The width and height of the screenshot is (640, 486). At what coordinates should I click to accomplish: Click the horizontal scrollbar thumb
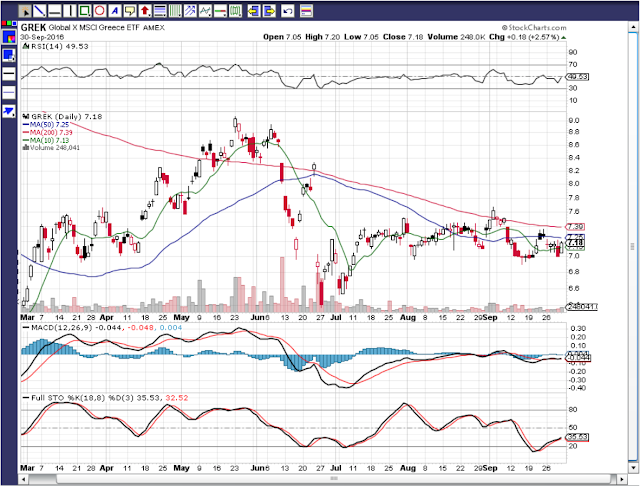[333, 479]
